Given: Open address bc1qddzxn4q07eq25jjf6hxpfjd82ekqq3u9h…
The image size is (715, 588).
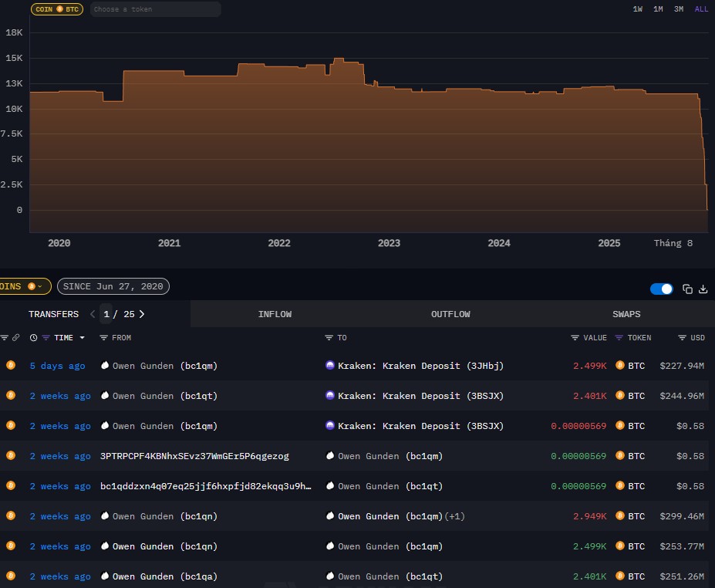Looking at the screenshot, I should point(206,486).
